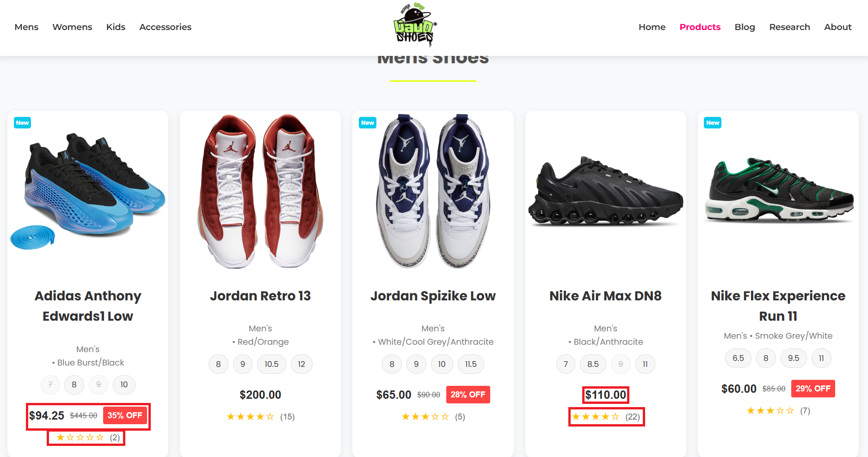Click the Vaud Shoes logo
The width and height of the screenshot is (868, 457).
pyautogui.click(x=415, y=25)
